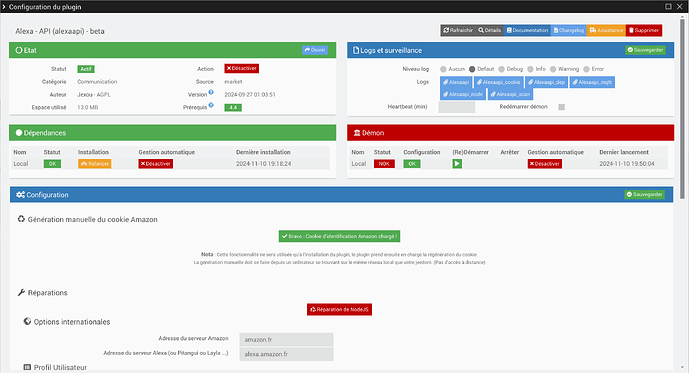The height and width of the screenshot is (373, 689).
Task: Click Rafraîchir in the top toolbar
Action: [458, 30]
